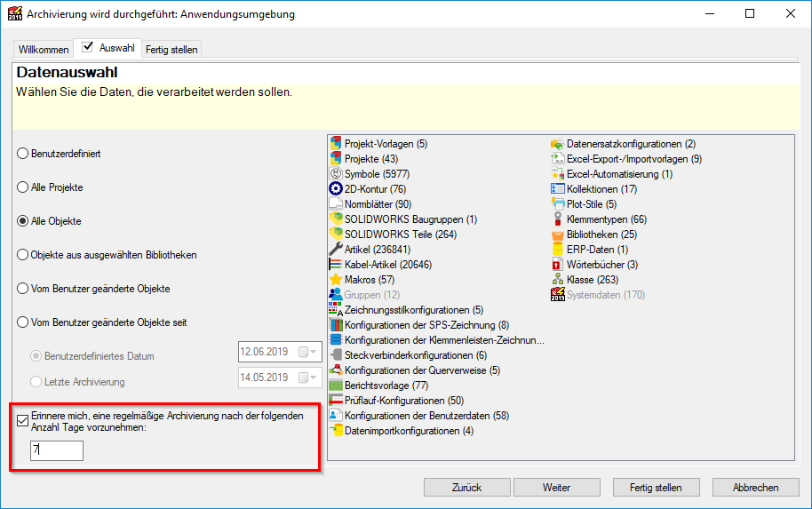This screenshot has width=812, height=509.
Task: Switch to the Willkommen tab
Action: tap(44, 49)
